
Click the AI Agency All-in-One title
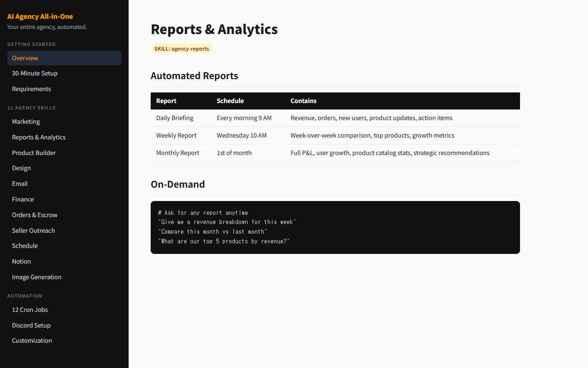(x=40, y=17)
